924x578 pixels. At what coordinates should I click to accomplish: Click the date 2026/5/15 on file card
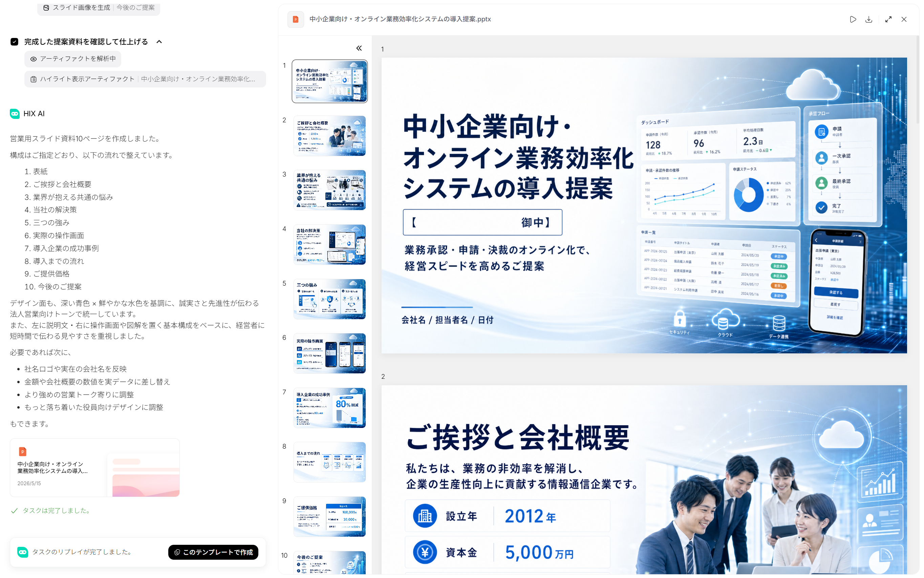tap(29, 483)
